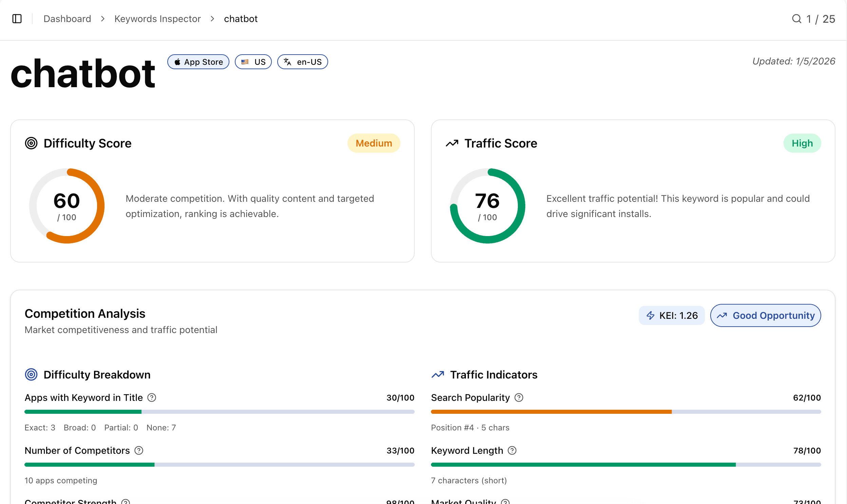Click the translate icon in the en-US badge
Image resolution: width=847 pixels, height=504 pixels.
pos(287,61)
